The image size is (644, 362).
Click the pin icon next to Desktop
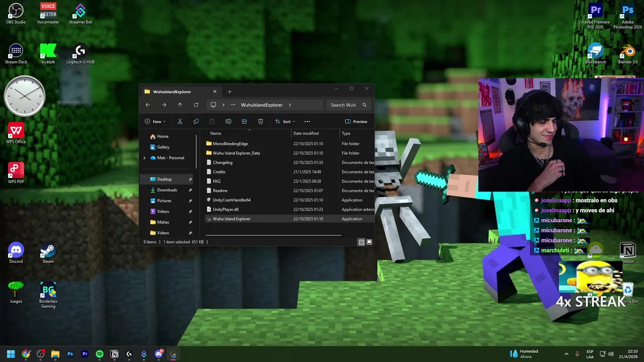pyautogui.click(x=190, y=179)
